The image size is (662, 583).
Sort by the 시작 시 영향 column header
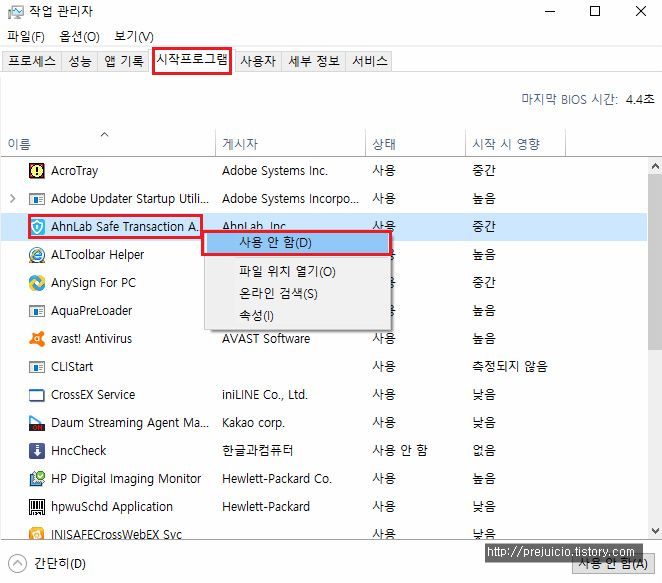(515, 144)
